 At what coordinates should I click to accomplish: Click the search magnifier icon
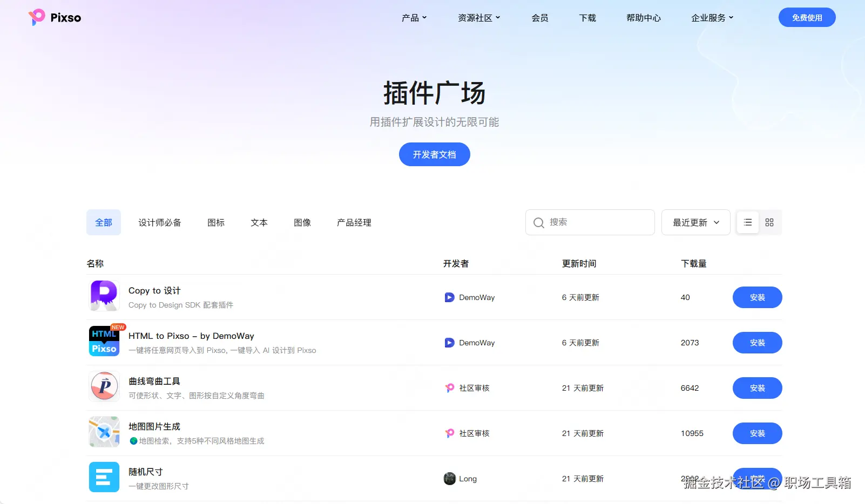(x=538, y=223)
